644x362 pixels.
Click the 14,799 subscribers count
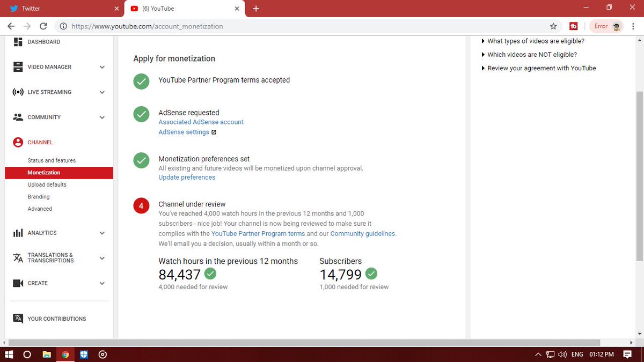341,275
